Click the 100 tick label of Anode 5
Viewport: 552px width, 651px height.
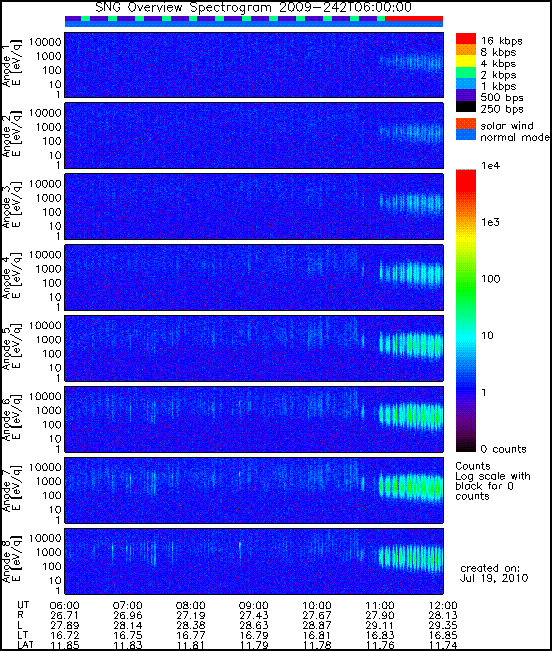(51, 354)
